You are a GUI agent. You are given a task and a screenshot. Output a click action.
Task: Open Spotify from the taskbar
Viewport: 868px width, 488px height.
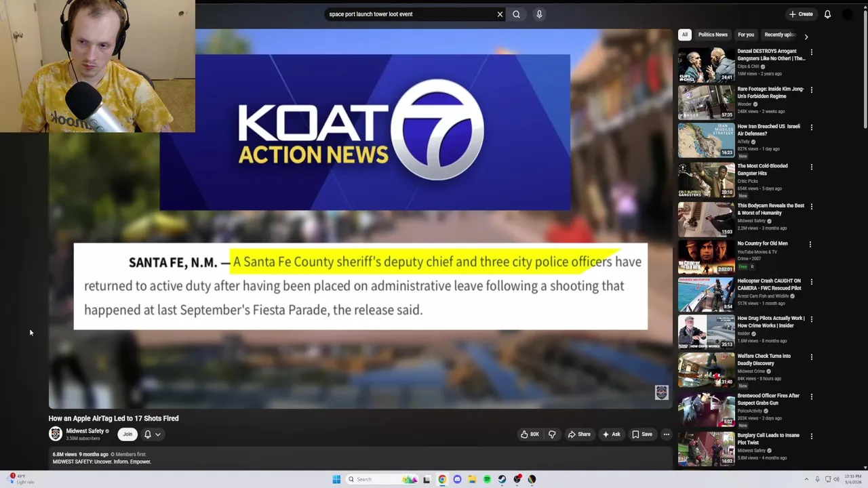point(487,480)
